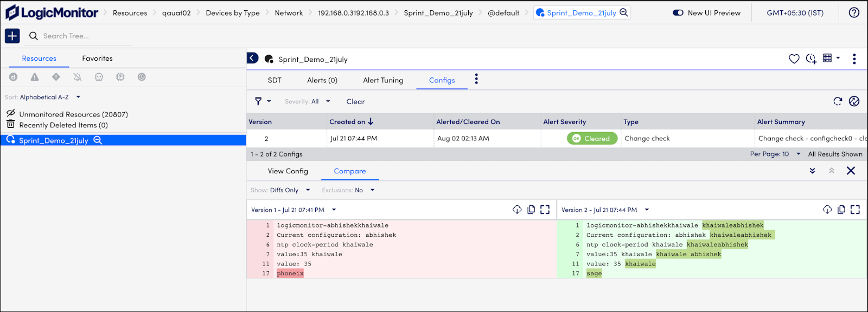
Task: Collapse the tree panel with left chevron
Action: point(252,57)
